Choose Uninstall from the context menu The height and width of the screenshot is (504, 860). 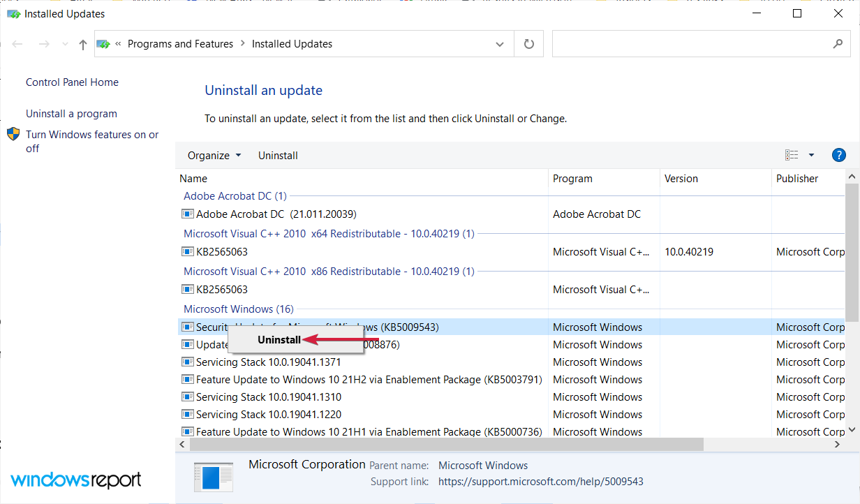pyautogui.click(x=279, y=340)
